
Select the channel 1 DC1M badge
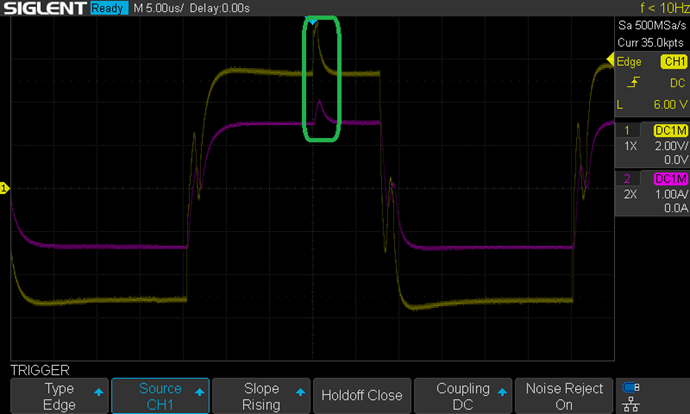pyautogui.click(x=670, y=131)
